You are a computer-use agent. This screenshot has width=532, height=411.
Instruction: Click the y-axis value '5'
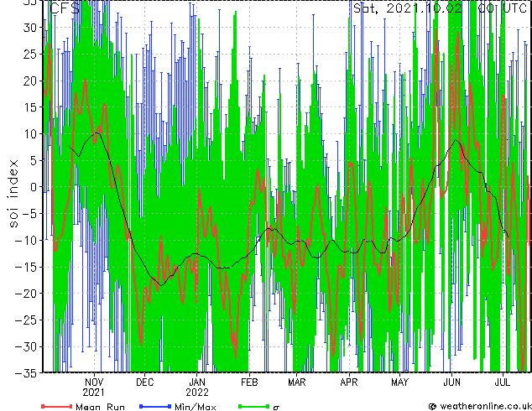pos(34,160)
